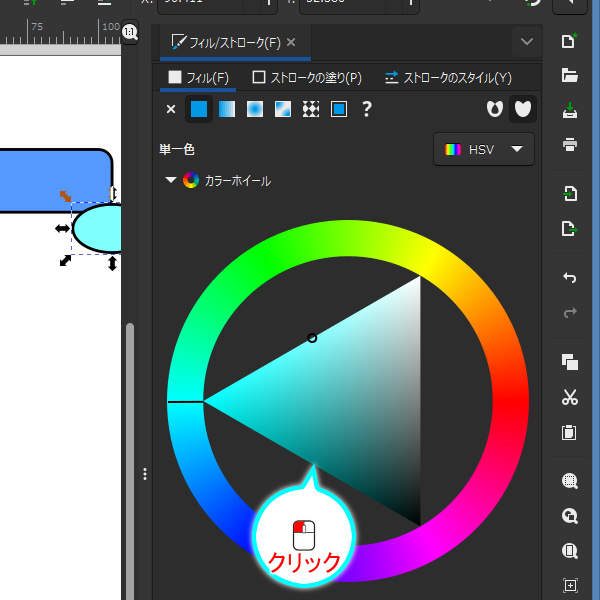Click the save document icon

[569, 110]
